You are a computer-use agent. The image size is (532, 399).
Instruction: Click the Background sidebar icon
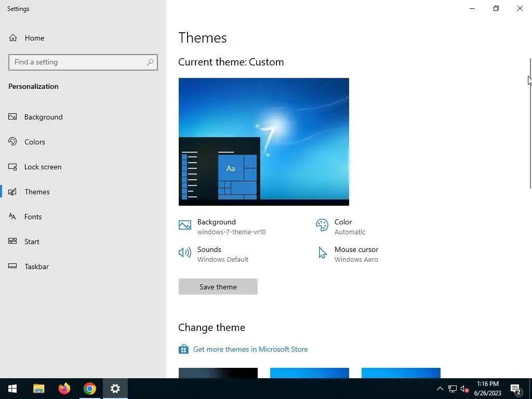[x=12, y=117]
